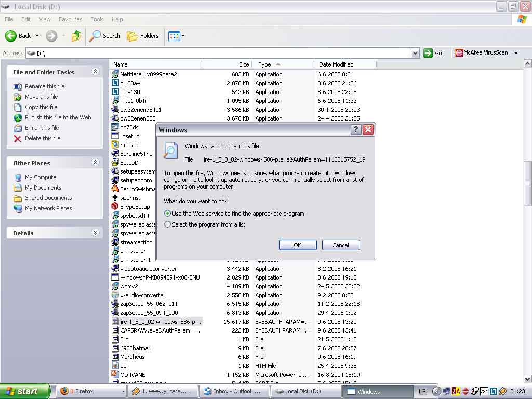This screenshot has height=399, width=532.
Task: Switch to Local Disk (D:) taskbar item
Action: click(x=305, y=391)
